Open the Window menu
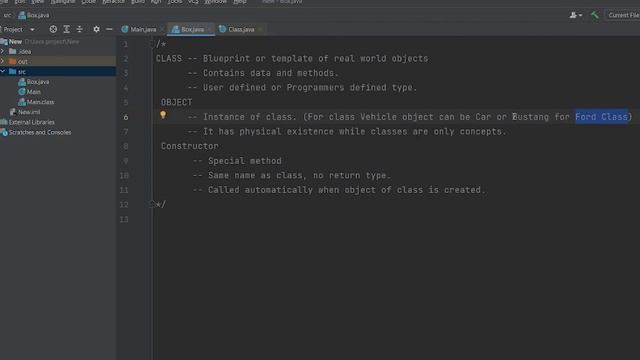The height and width of the screenshot is (360, 640). click(215, 2)
